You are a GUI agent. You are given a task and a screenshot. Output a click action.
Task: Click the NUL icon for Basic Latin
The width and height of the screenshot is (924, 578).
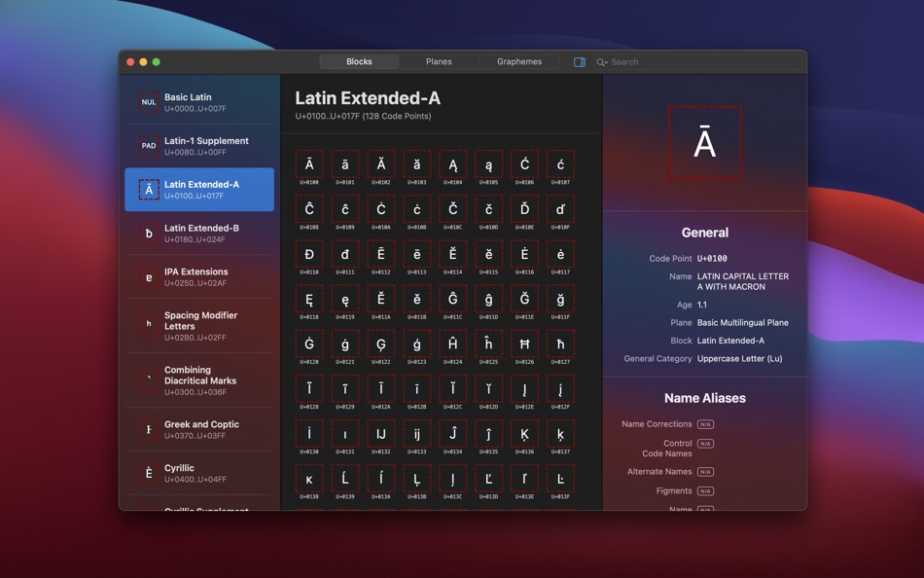149,102
